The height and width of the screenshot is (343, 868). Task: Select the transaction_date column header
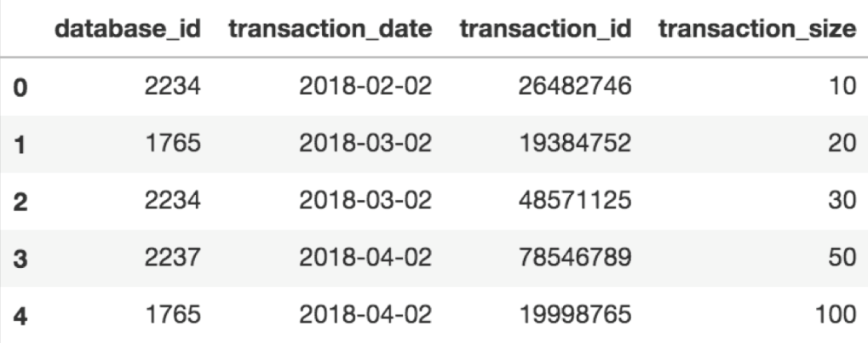coord(330,29)
